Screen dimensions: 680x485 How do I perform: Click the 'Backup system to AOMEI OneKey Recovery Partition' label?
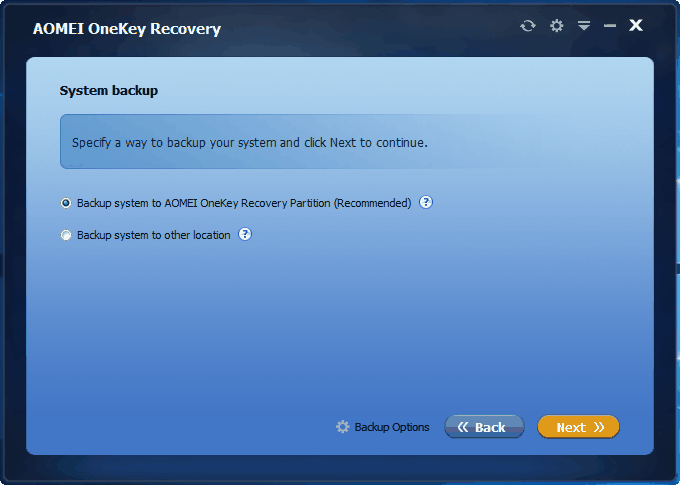coord(244,203)
